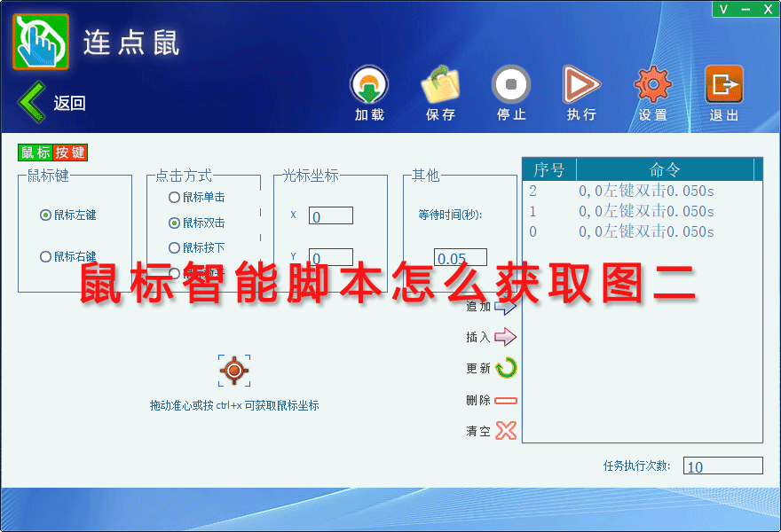Screen dimensions: 781x532
Task: Close the window with the X button
Action: (x=768, y=9)
